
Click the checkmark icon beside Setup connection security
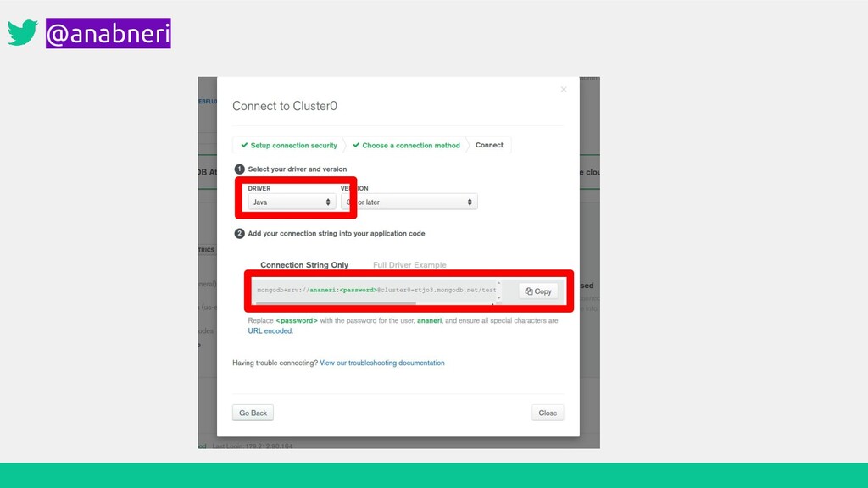[x=244, y=145]
